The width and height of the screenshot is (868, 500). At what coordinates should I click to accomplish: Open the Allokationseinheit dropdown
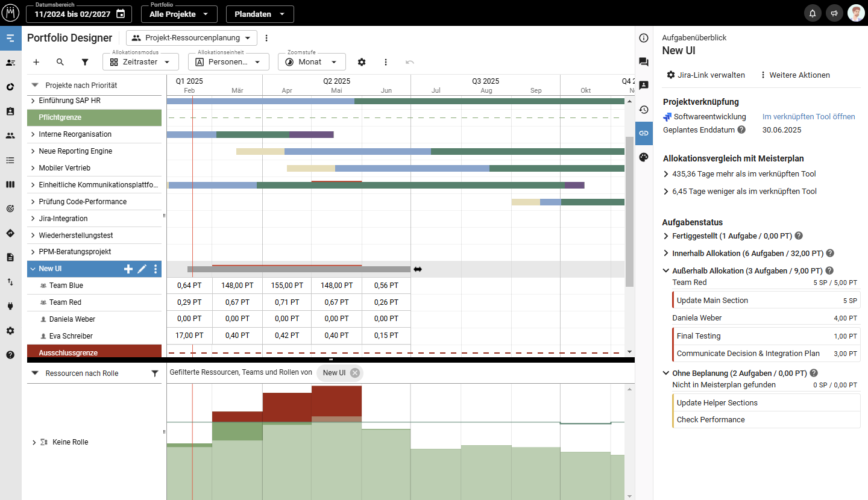click(x=228, y=61)
